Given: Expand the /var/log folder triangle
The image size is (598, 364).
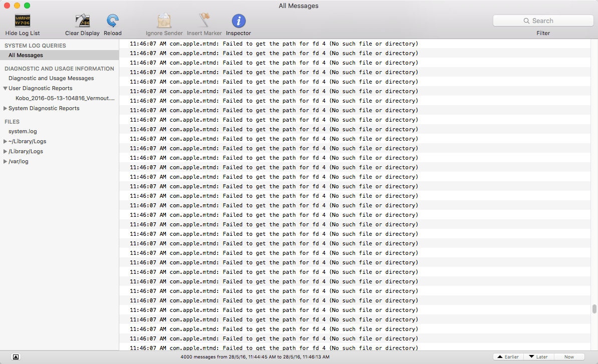Looking at the screenshot, I should pyautogui.click(x=6, y=161).
